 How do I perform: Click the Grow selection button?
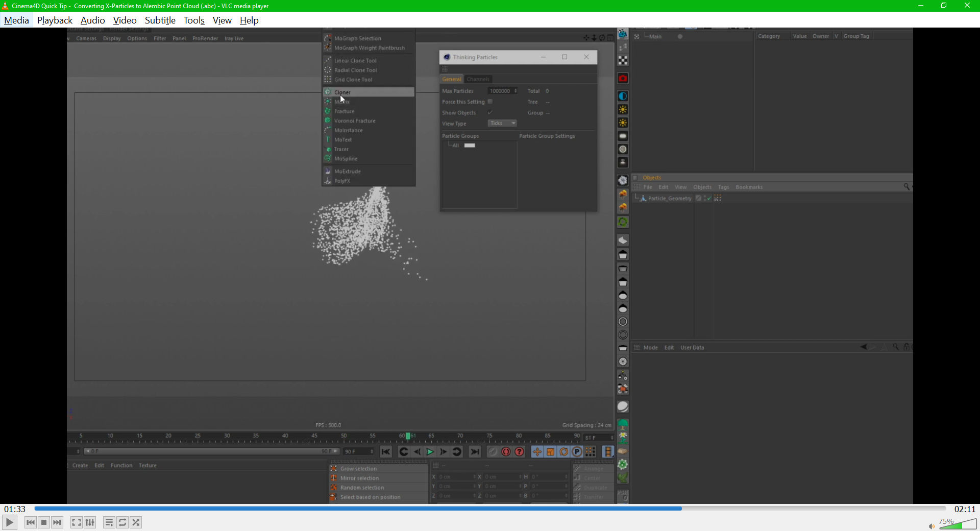coord(358,469)
